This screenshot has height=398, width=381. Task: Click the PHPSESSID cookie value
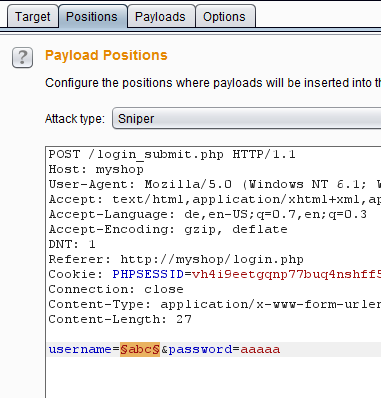[x=286, y=274]
